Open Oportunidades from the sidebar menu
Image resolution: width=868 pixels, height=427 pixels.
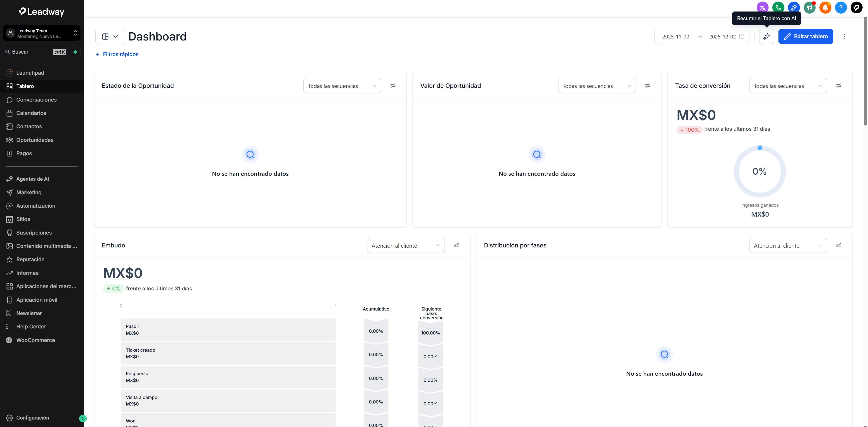pyautogui.click(x=35, y=140)
